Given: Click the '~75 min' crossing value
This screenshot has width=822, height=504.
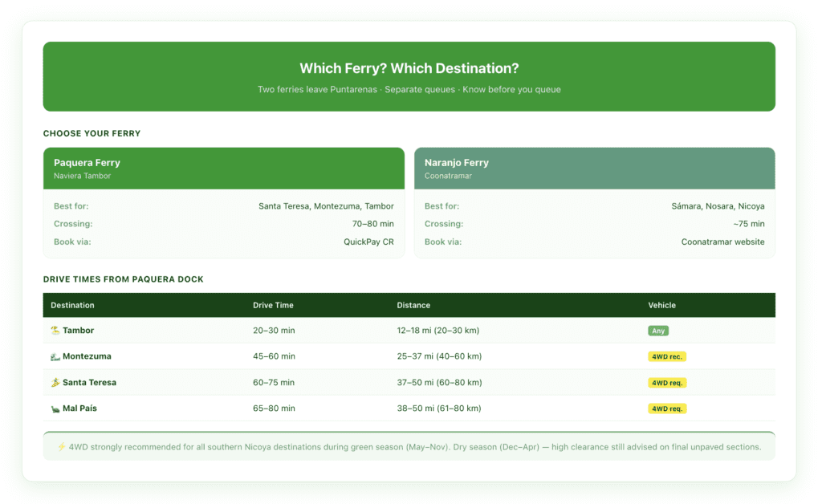Looking at the screenshot, I should [x=749, y=224].
